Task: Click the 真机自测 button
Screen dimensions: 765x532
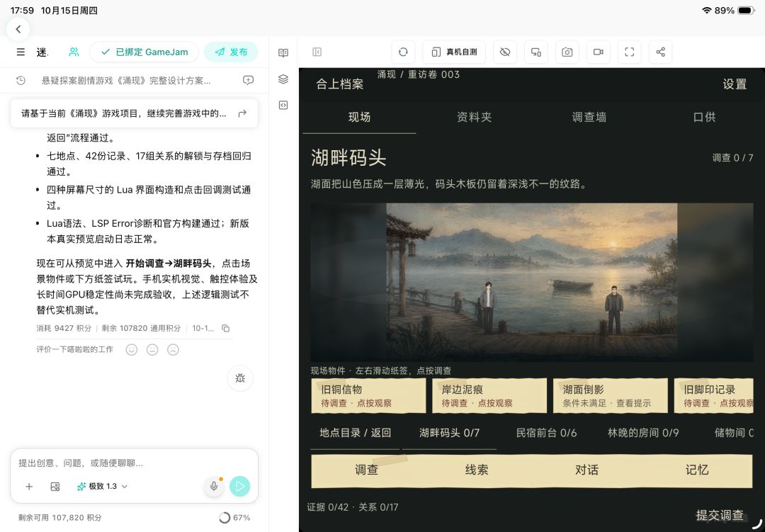Action: (454, 52)
